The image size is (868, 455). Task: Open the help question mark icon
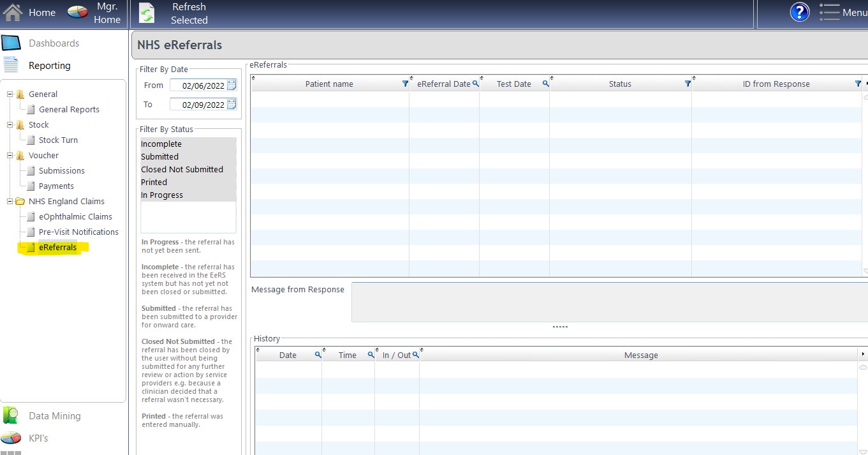tap(800, 12)
